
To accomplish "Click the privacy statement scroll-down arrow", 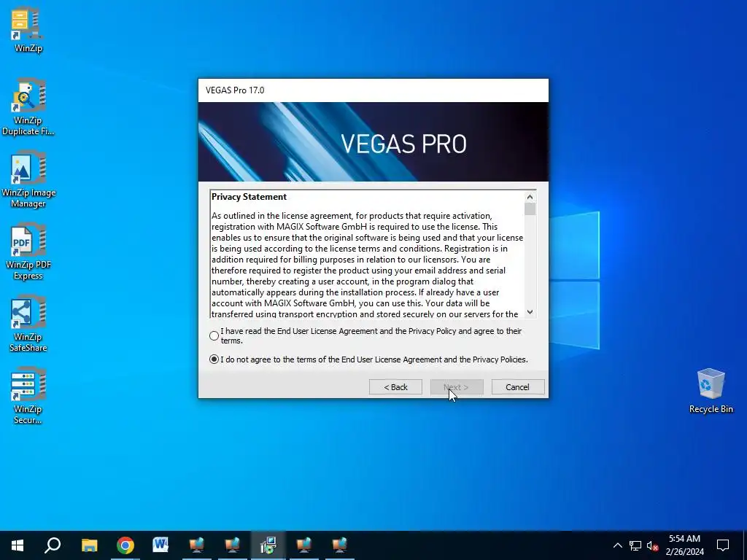I will (530, 312).
